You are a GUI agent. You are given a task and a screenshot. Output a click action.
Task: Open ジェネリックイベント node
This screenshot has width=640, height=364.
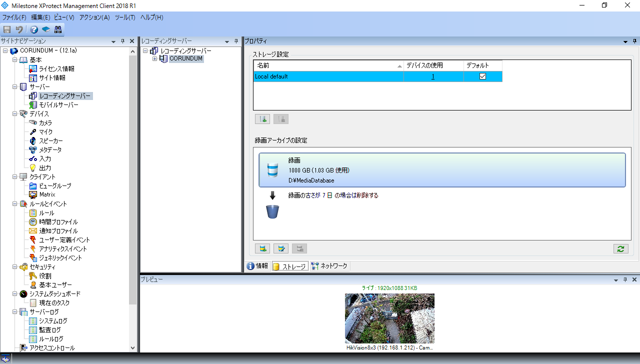(60, 258)
